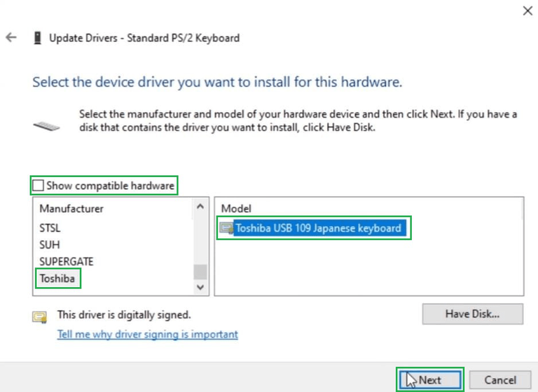The image size is (538, 392).
Task: Choose SUPERGATE from manufacturers
Action: (67, 262)
